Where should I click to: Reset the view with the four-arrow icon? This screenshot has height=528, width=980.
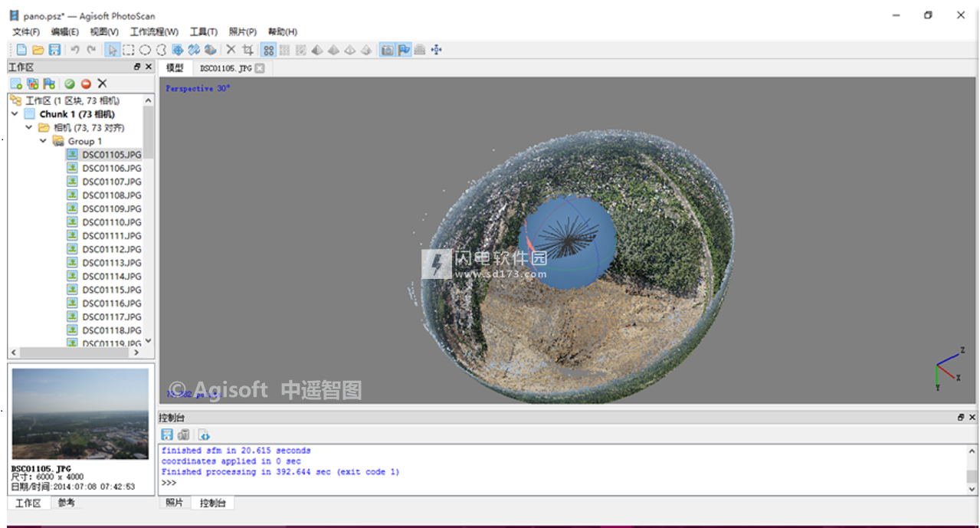[x=437, y=50]
